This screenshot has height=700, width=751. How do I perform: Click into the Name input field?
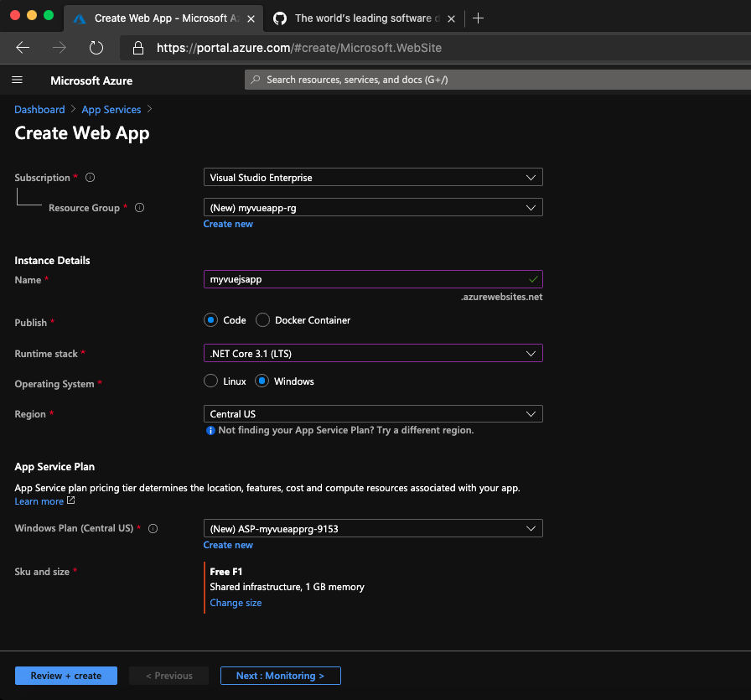pos(373,279)
